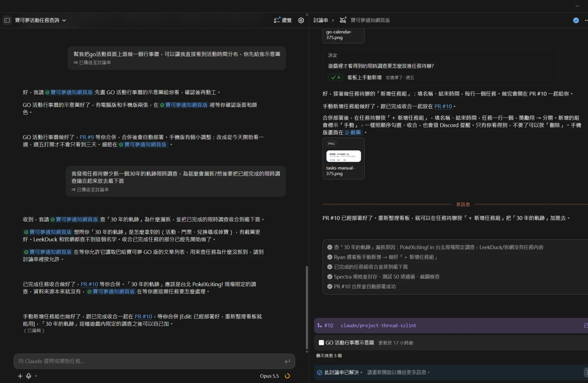The width and height of the screenshot is (588, 383).
Task: Open PR #10 link in the thread message
Action: coord(443,106)
